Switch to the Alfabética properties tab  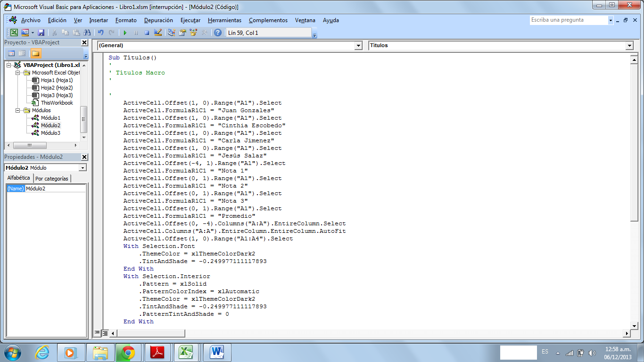pyautogui.click(x=19, y=178)
